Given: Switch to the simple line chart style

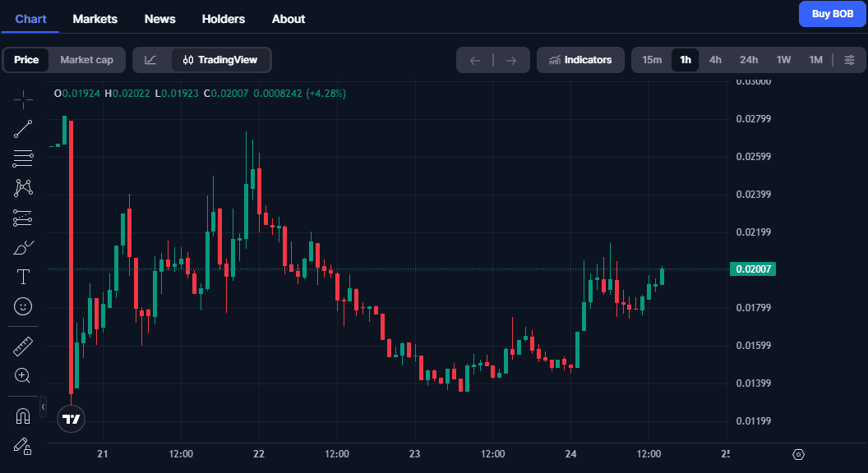Looking at the screenshot, I should 150,59.
